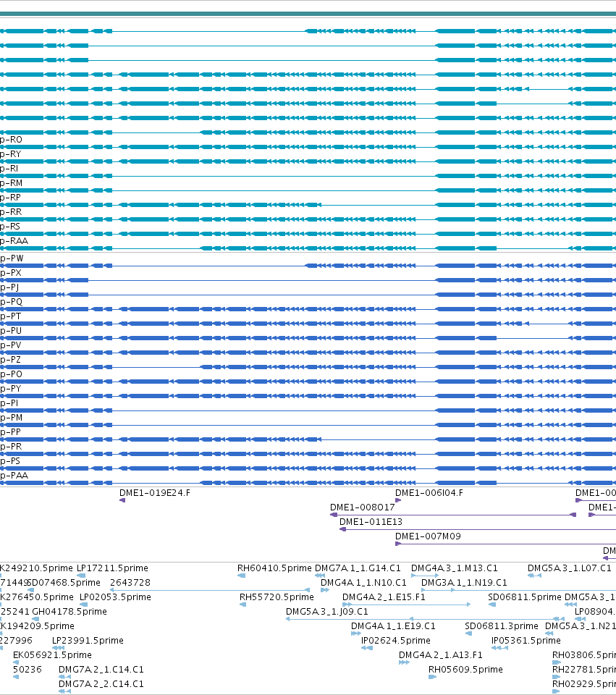Open the SD06811.5prime EST label
The height and width of the screenshot is (695, 616).
[525, 597]
